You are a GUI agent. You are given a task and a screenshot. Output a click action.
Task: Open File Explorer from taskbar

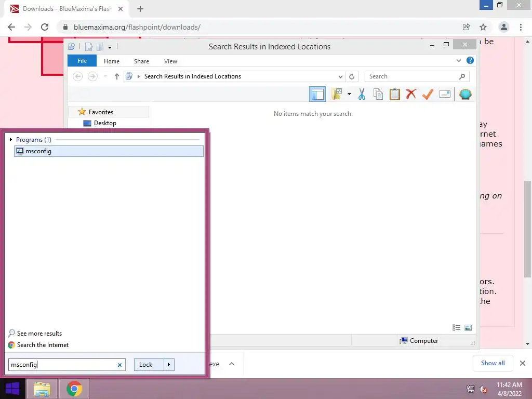point(42,389)
